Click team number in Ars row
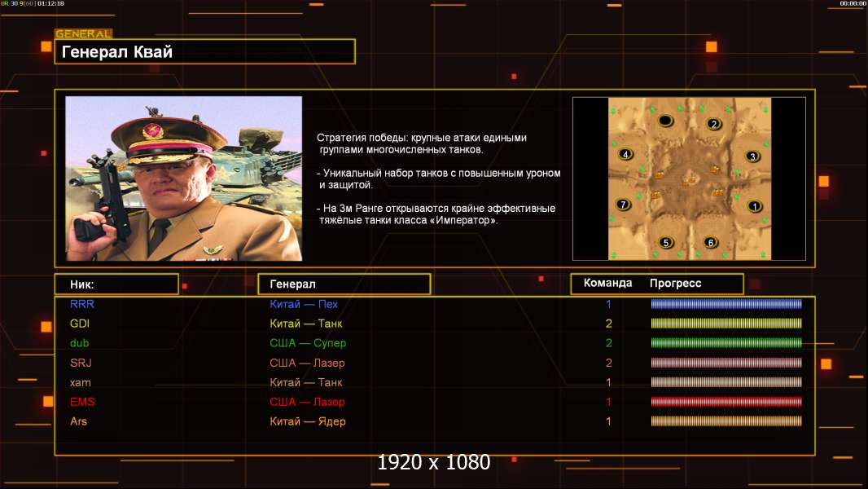The height and width of the screenshot is (489, 868). 608,421
